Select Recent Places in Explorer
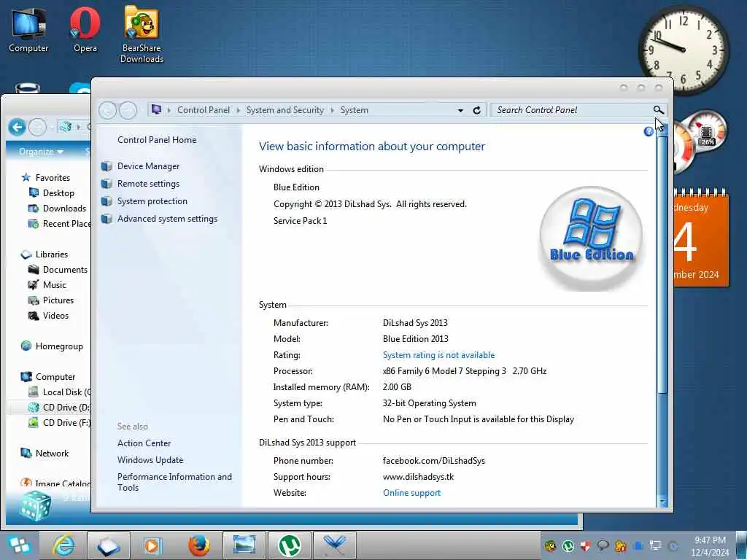This screenshot has height=560, width=747. (66, 224)
